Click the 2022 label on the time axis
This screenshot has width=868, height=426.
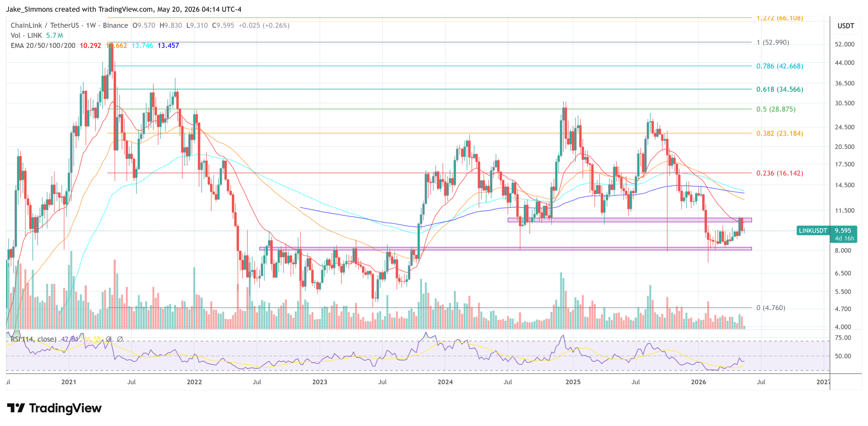tap(195, 382)
